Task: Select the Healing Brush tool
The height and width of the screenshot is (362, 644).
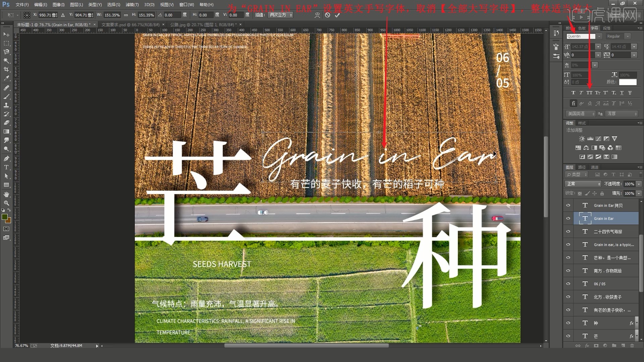Action: point(6,88)
